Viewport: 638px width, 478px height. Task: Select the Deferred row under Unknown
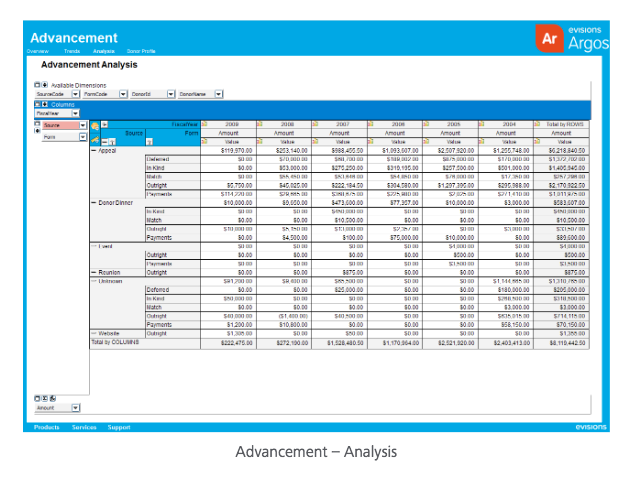coord(173,290)
